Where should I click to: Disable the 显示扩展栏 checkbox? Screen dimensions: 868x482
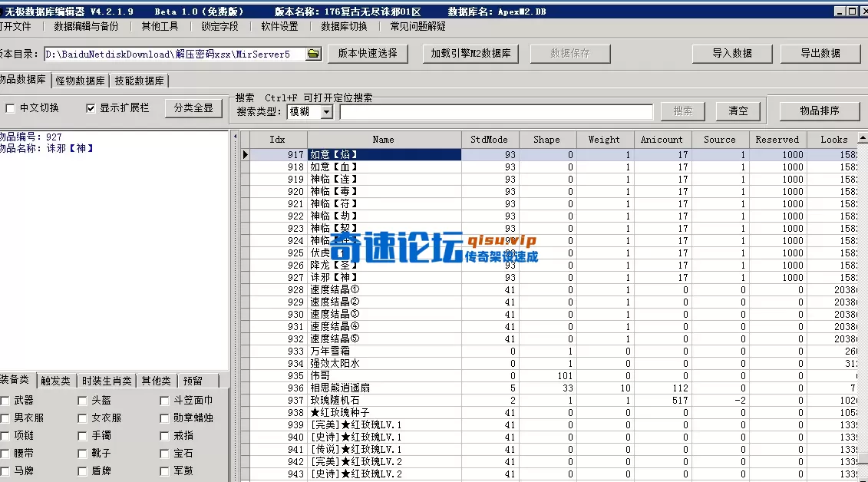point(91,107)
